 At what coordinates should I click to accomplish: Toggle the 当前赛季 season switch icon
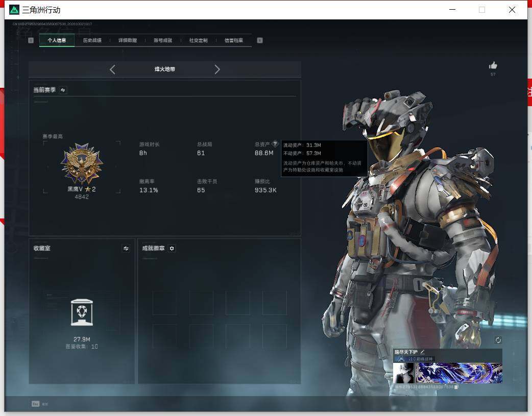[63, 90]
